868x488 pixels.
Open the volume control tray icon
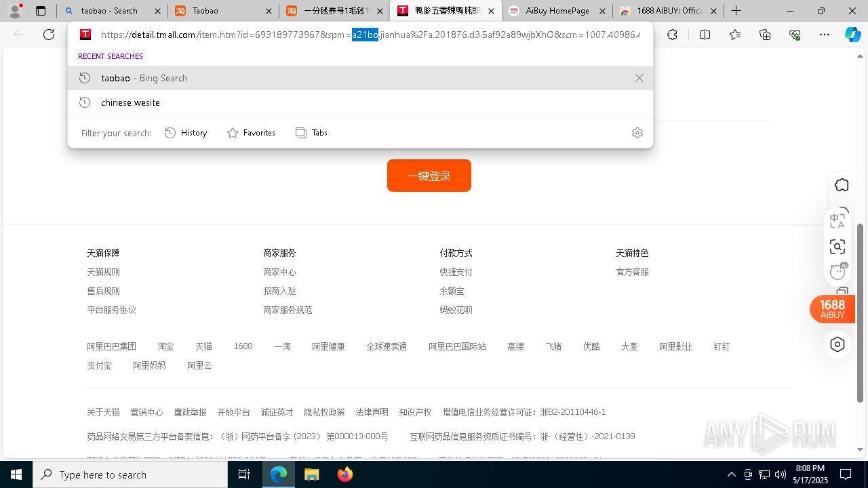point(780,474)
